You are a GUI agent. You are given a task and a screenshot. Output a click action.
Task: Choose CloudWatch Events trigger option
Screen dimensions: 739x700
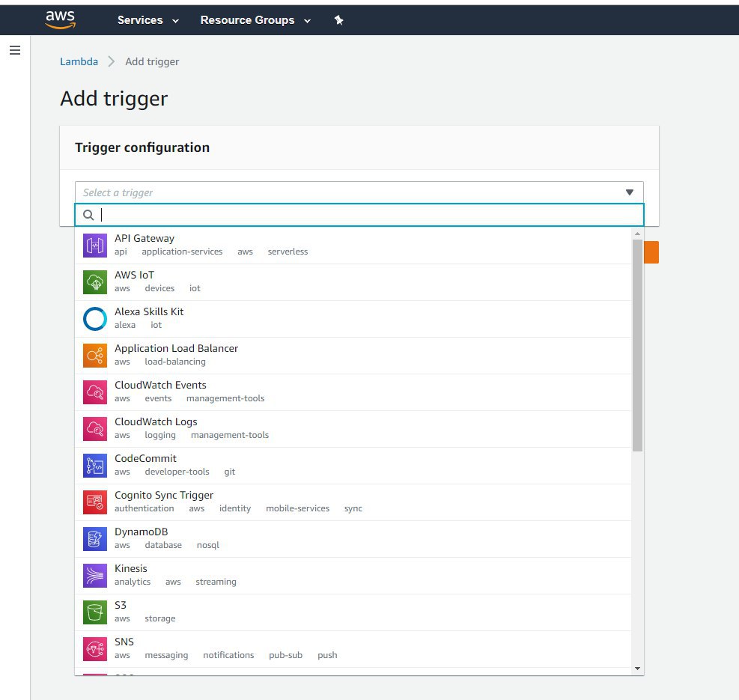(353, 392)
